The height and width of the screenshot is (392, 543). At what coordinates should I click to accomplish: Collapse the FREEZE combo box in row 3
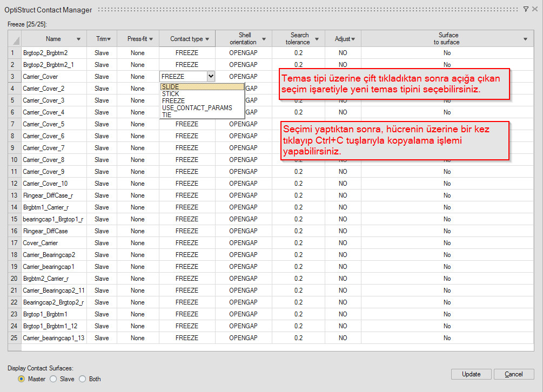coord(211,77)
